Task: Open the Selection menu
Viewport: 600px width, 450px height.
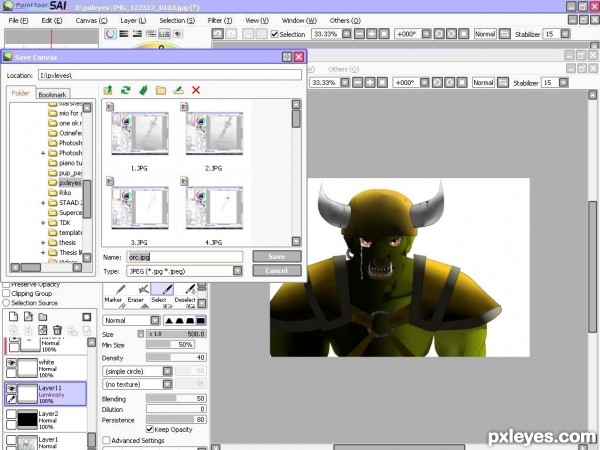Action: [177, 20]
